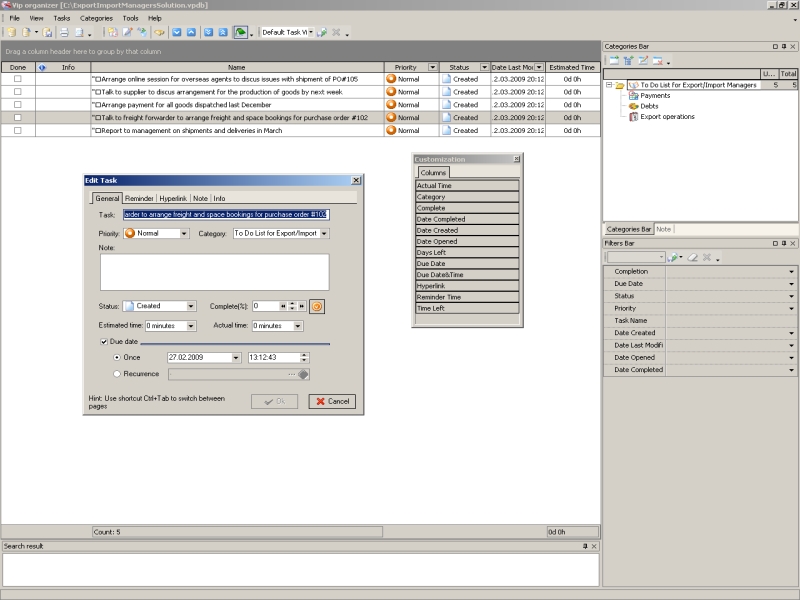Viewport: 800px width, 600px height.
Task: Click the eraser clear filter icon
Action: [692, 257]
